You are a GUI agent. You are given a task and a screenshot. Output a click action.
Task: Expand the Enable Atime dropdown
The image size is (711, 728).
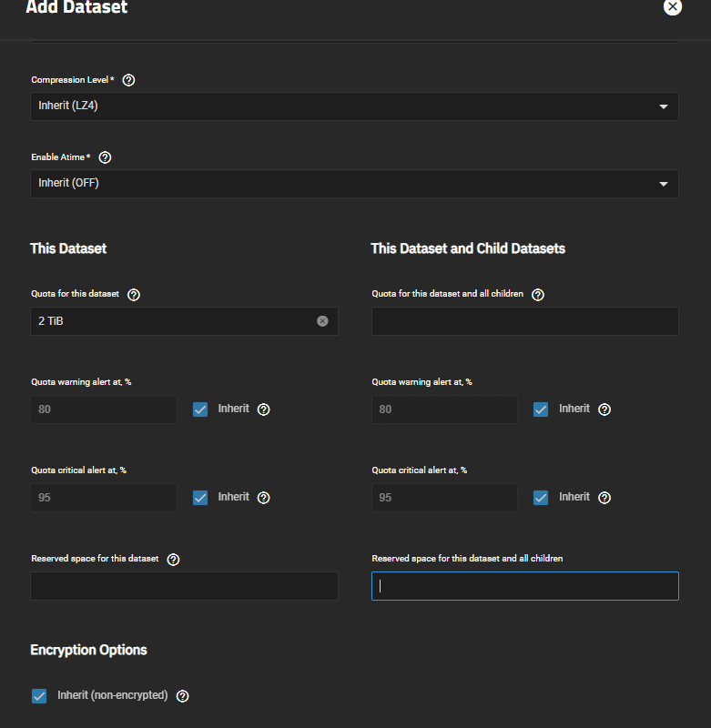(354, 184)
